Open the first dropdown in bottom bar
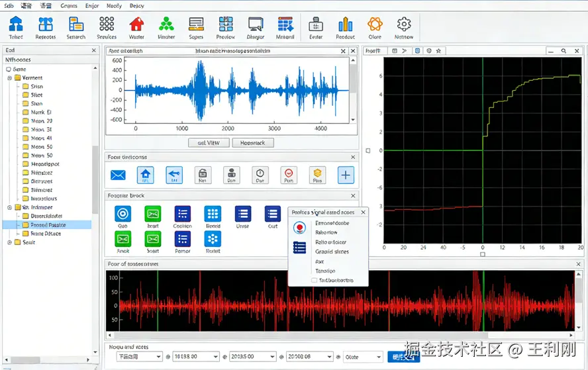 pyautogui.click(x=139, y=357)
